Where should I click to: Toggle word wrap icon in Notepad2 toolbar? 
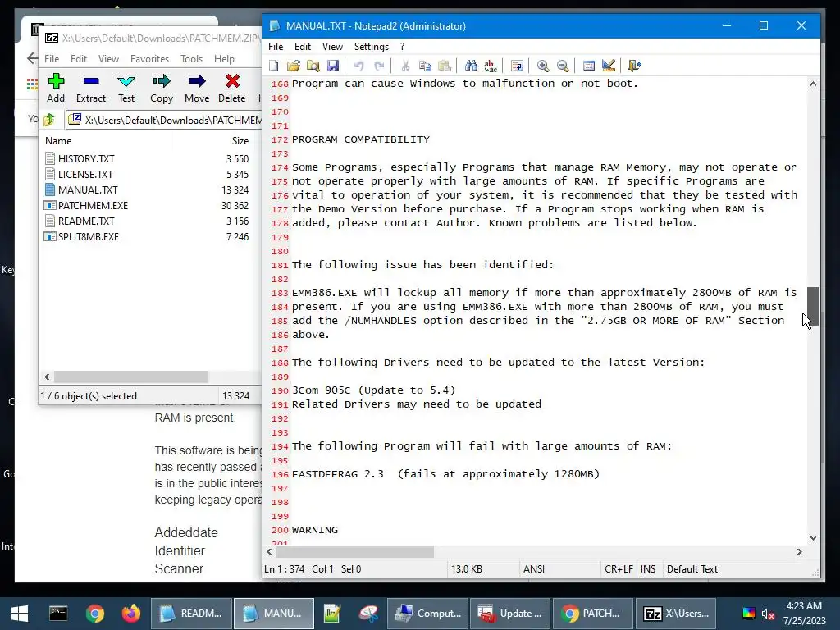tap(517, 66)
